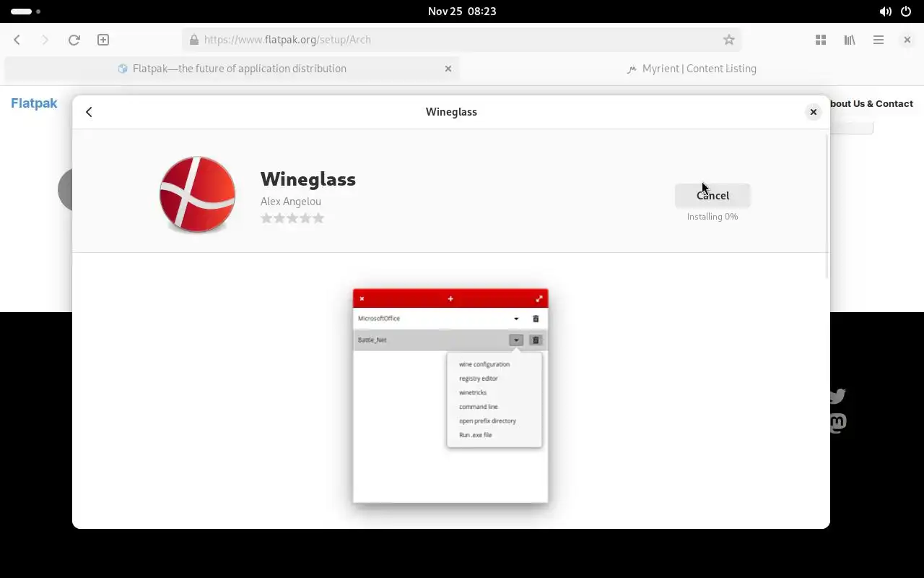
Task: Go forward in browser history
Action: [45, 40]
